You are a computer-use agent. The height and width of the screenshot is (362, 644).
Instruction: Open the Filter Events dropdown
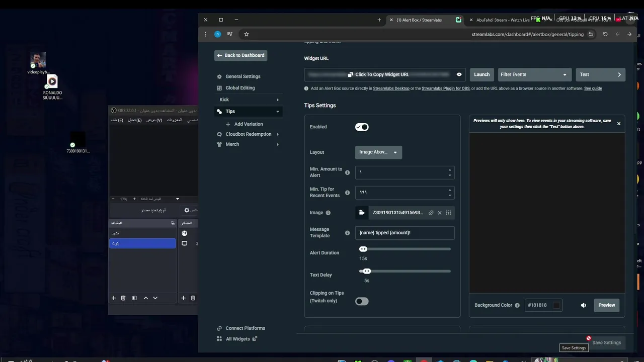(534, 74)
